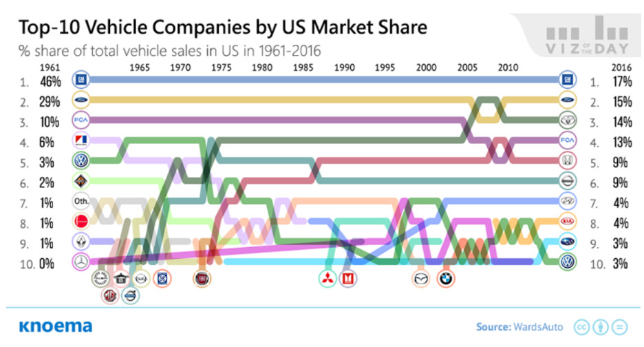Click the 'Oth.' circle at 1961 rank 7

(x=81, y=201)
